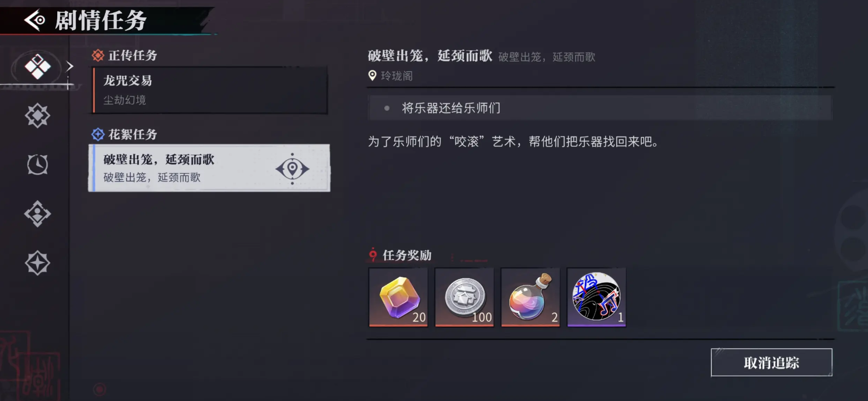View the yellow gem reward of 20
This screenshot has width=868, height=401.
(x=398, y=297)
